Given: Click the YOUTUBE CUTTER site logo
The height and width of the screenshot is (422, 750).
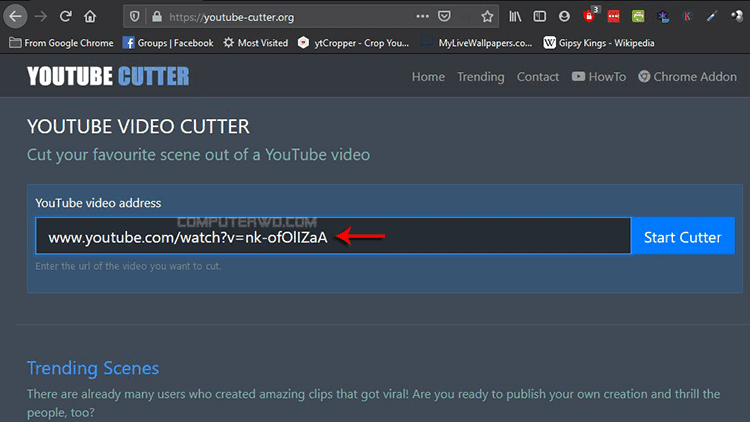Looking at the screenshot, I should pyautogui.click(x=108, y=77).
